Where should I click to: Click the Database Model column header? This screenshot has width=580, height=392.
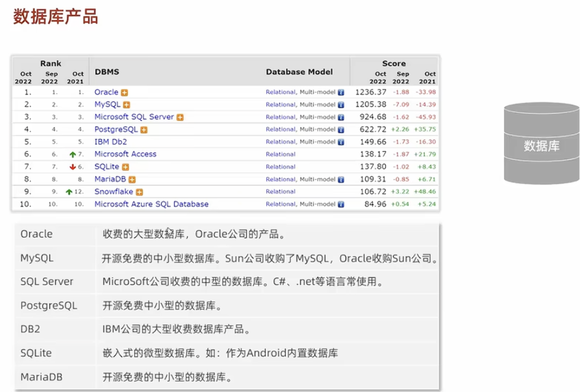(299, 71)
